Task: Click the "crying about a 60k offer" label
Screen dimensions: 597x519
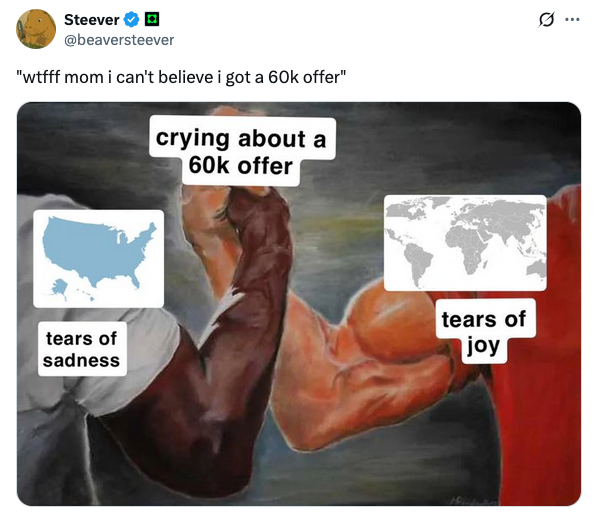Action: click(x=242, y=152)
